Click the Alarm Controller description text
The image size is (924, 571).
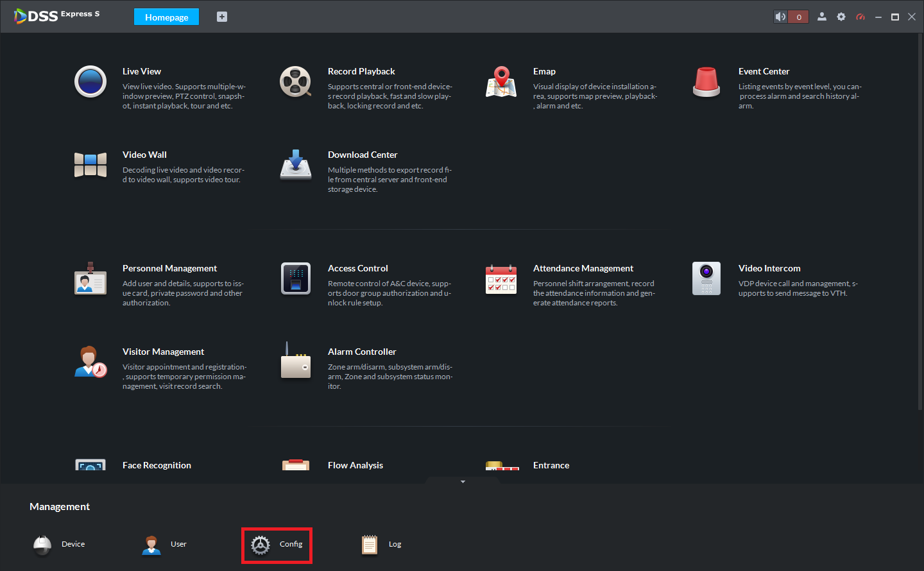[x=390, y=377]
